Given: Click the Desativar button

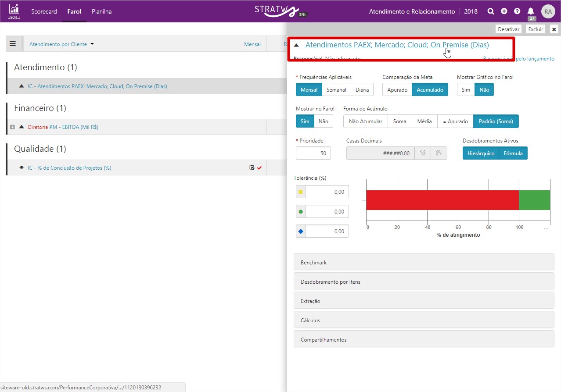Looking at the screenshot, I should point(509,29).
